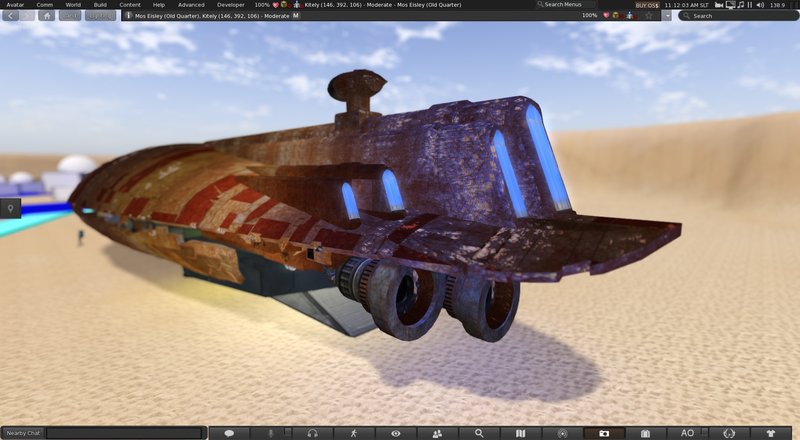Viewport: 800px width, 440px height.
Task: Click the map pin side tab icon
Action: (x=10, y=208)
